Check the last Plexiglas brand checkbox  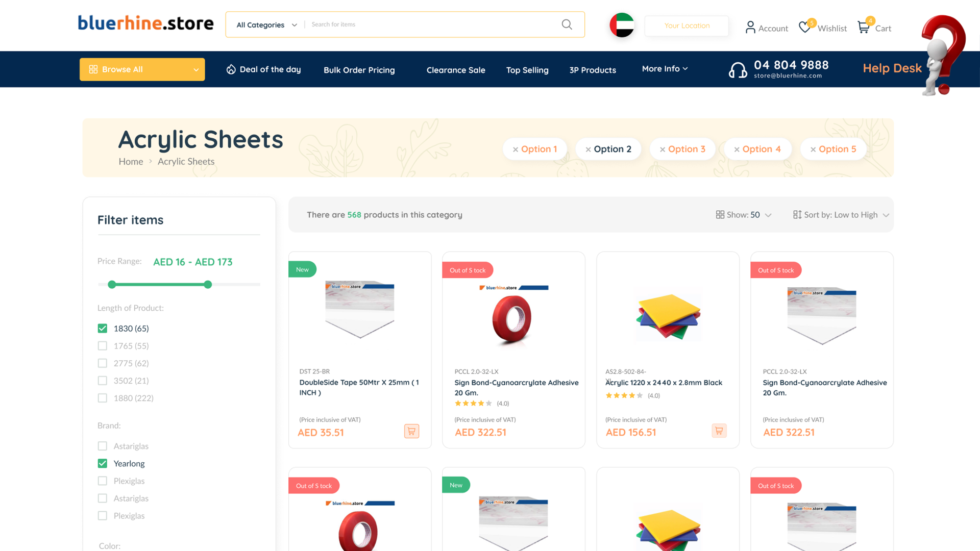coord(103,516)
